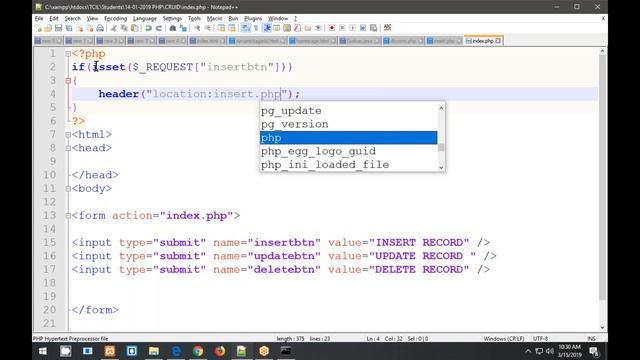Open the File menu
The height and width of the screenshot is (360, 640).
pyautogui.click(x=39, y=19)
